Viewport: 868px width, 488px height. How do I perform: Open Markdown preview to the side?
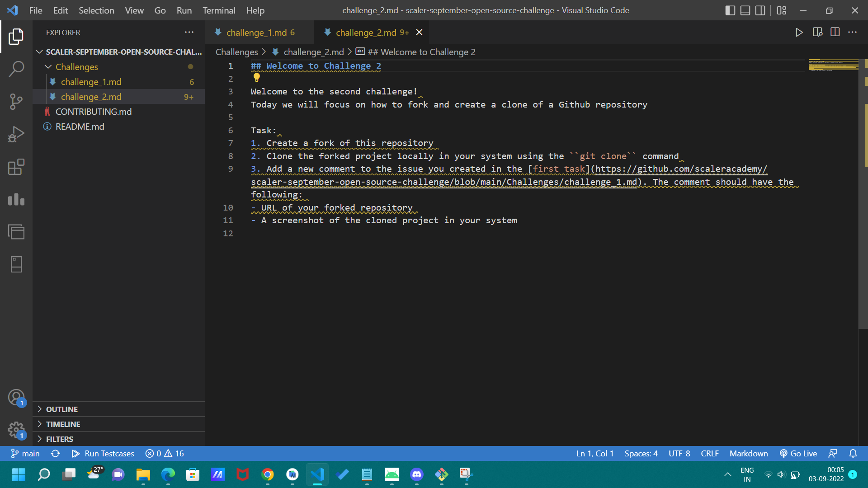click(817, 32)
